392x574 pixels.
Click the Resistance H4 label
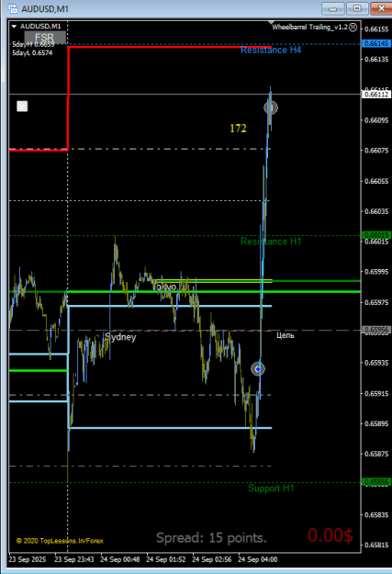(x=271, y=51)
